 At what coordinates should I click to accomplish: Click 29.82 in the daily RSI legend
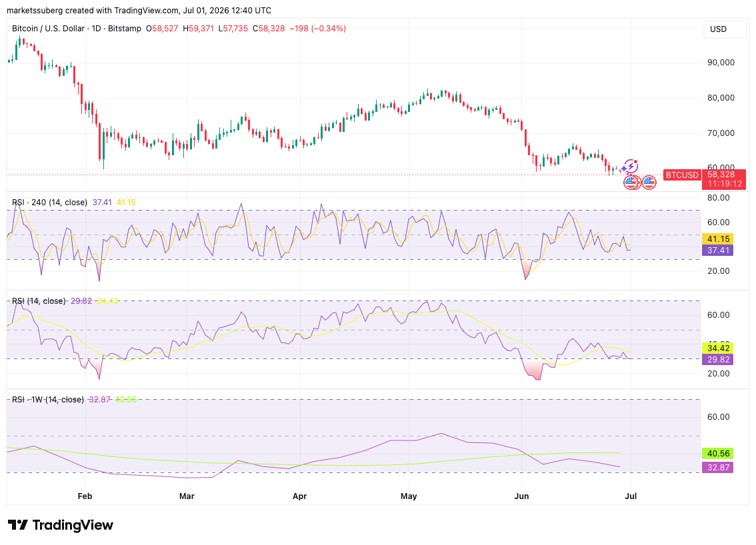coord(81,300)
